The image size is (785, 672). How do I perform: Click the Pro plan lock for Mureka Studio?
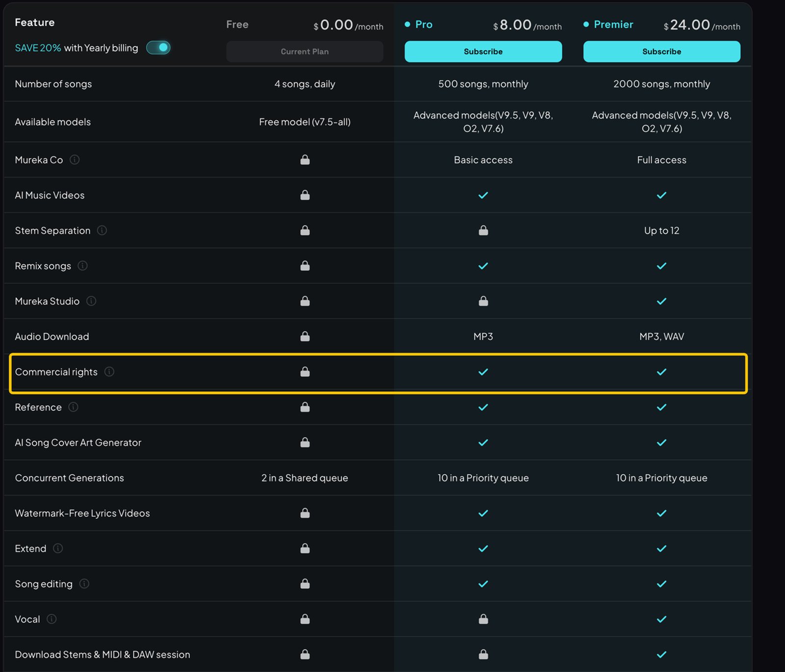tap(483, 301)
